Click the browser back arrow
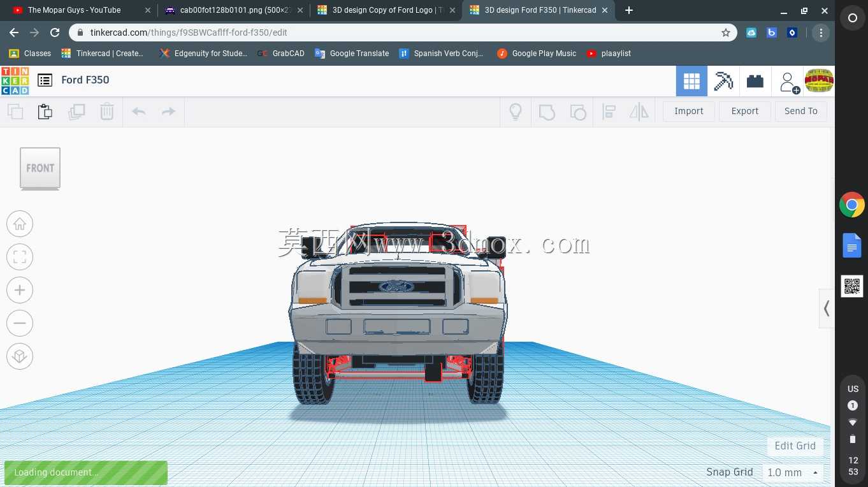868x487 pixels. 14,33
